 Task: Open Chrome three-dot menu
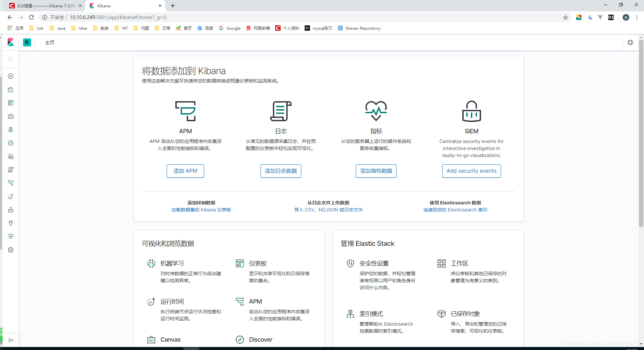coord(637,17)
